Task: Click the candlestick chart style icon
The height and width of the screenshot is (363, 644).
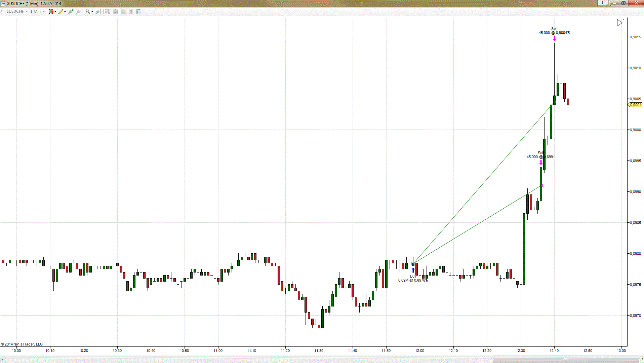Action: (51, 11)
